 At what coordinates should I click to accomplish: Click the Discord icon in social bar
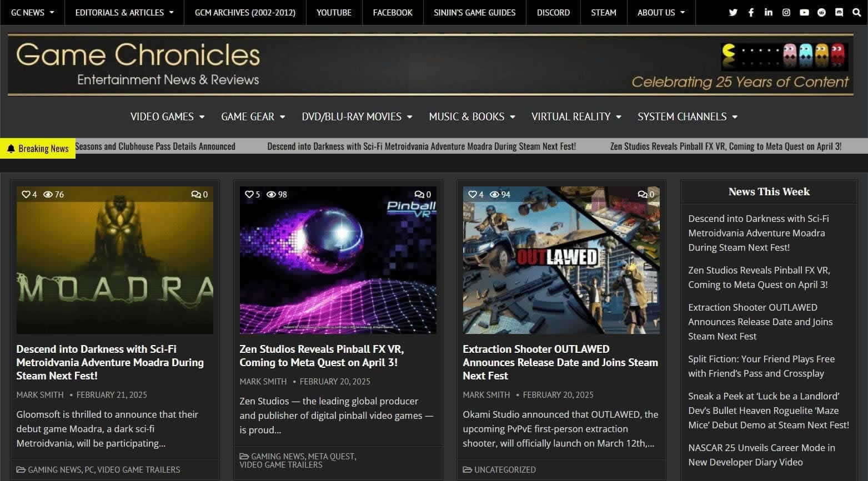click(839, 12)
